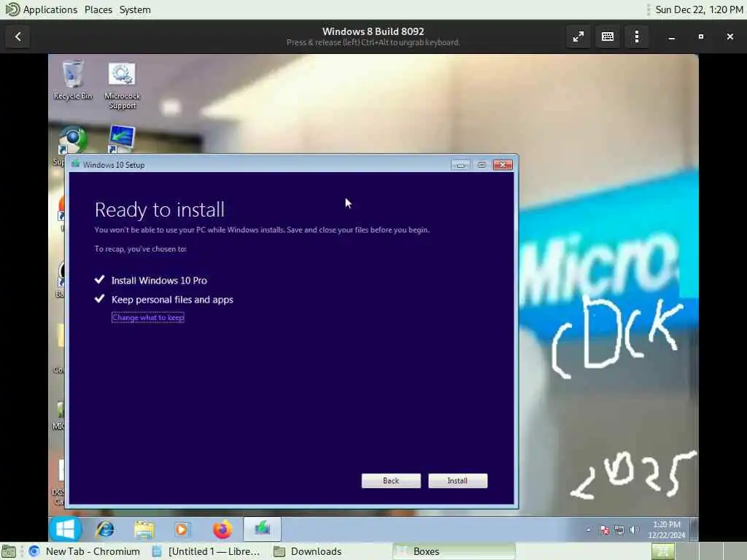Open the monitor shortcut icon below Microcock Support

tap(122, 139)
